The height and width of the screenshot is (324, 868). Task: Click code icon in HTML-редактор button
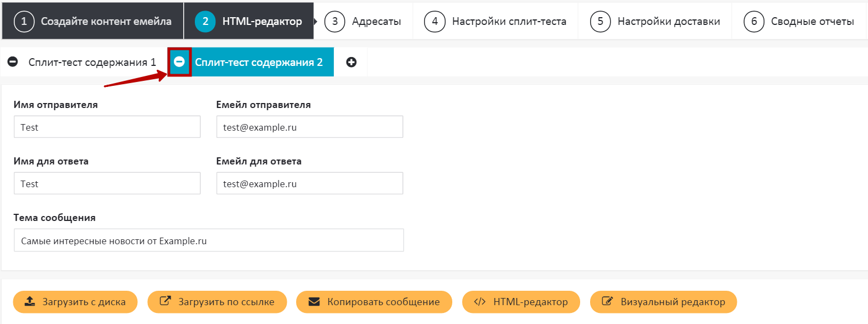point(480,302)
